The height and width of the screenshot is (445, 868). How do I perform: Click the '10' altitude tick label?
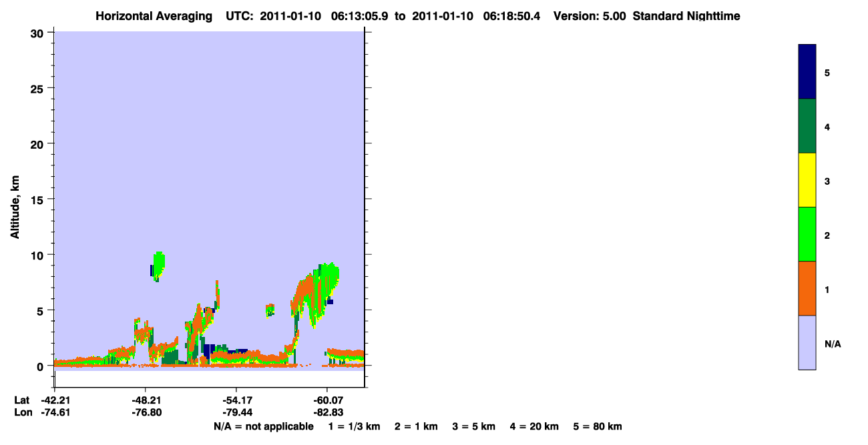(x=38, y=255)
